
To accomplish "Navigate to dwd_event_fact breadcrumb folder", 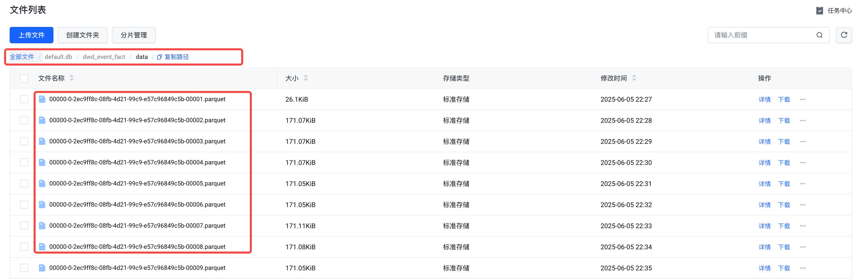I will pyautogui.click(x=104, y=57).
